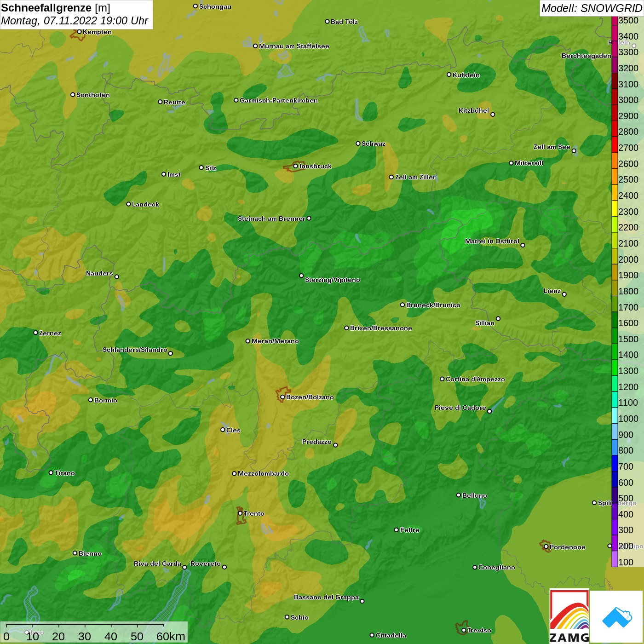Click the Nauders location dot
This screenshot has width=644, height=644.
[117, 276]
